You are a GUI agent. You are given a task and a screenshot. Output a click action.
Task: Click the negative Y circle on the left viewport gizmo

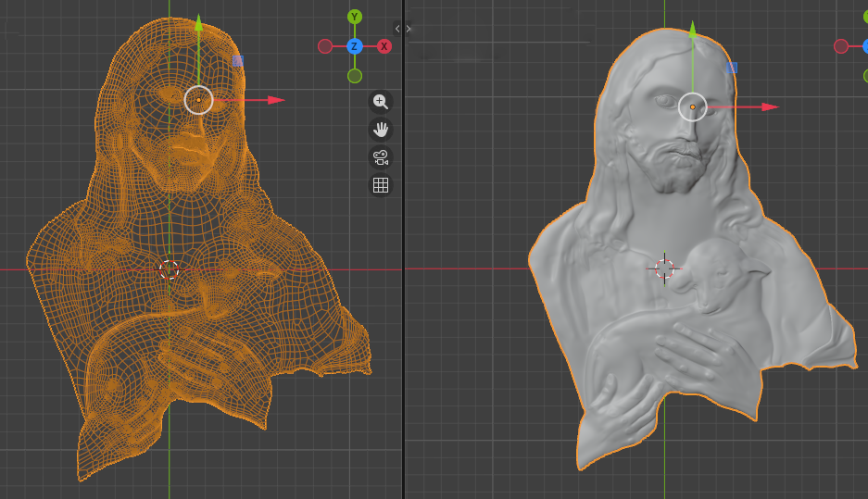point(355,76)
